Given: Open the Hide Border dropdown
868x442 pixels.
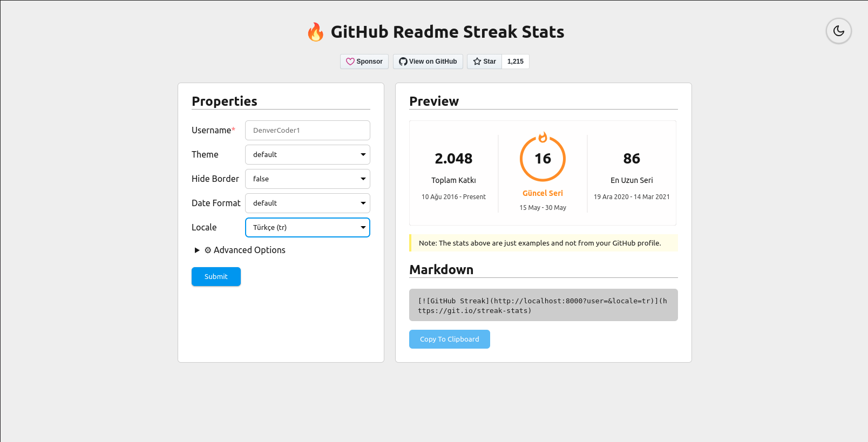Looking at the screenshot, I should [308, 179].
